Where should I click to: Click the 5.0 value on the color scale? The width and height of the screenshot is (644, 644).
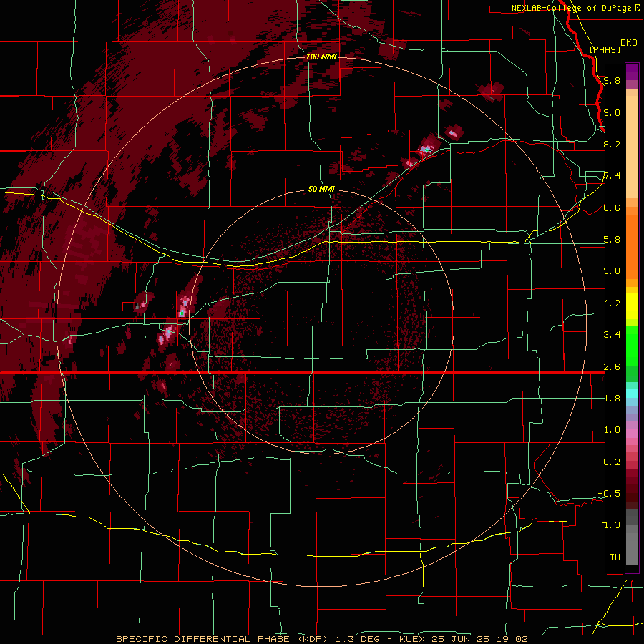point(612,271)
